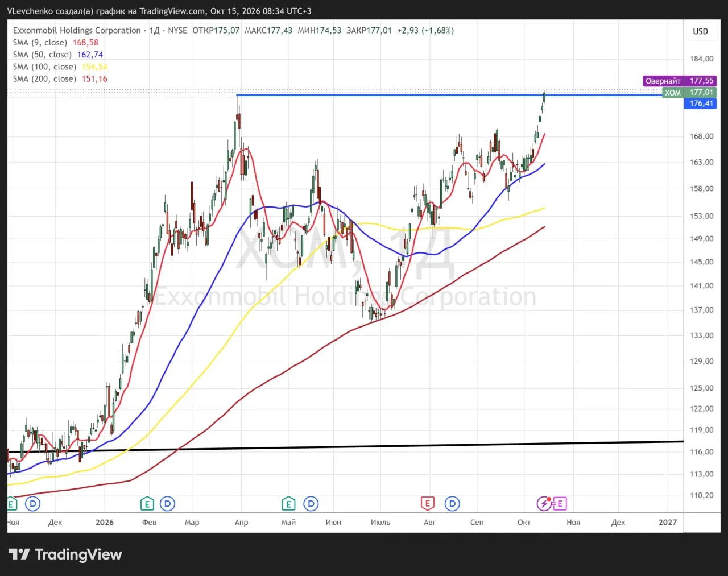
Task: Click the Овернайт 177,55 price label
Action: 679,81
